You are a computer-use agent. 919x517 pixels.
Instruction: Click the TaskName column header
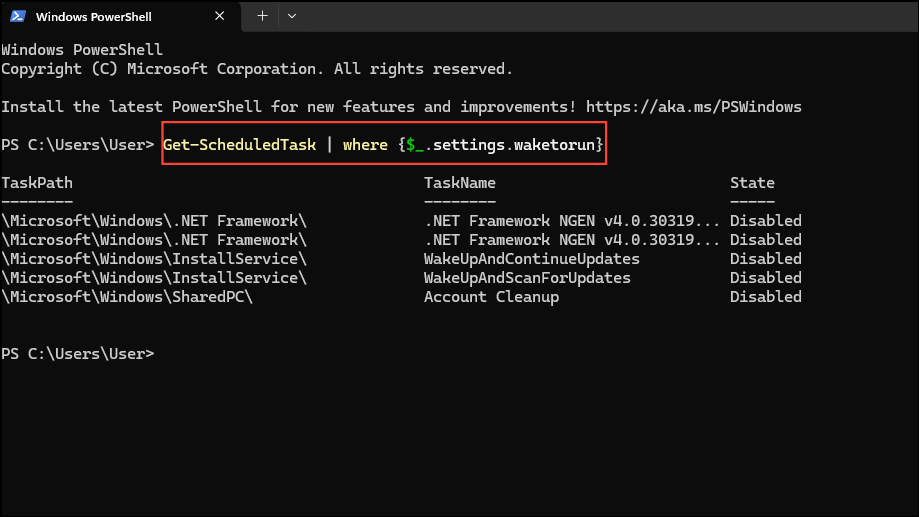[x=460, y=183]
